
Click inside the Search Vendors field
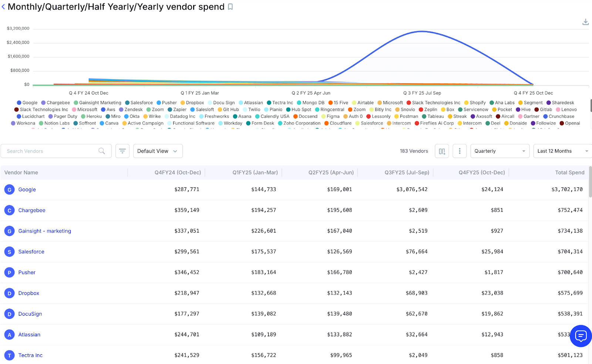48,151
